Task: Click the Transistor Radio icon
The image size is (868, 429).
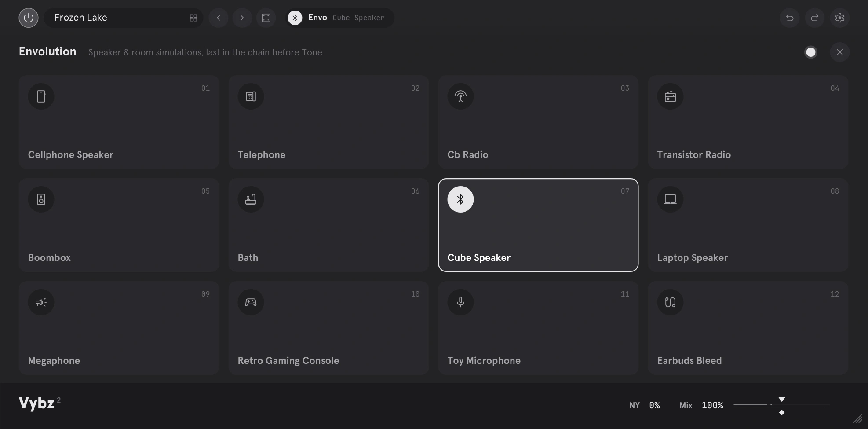Action: 671,96
